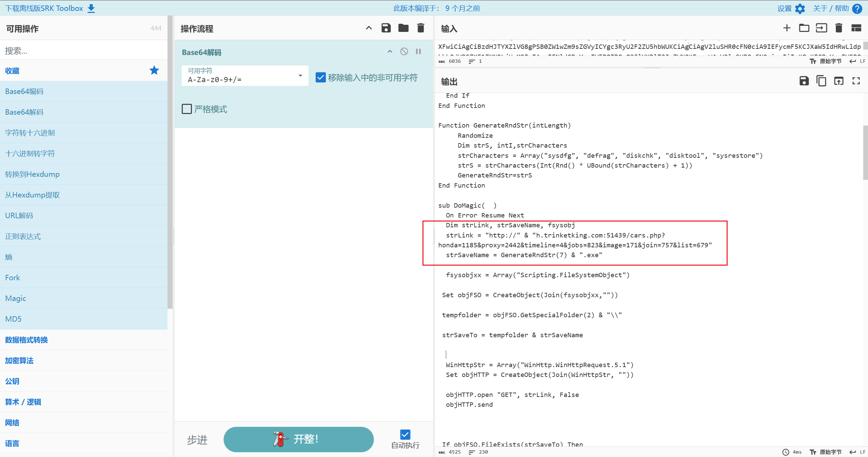Focus the operations search field
The height and width of the screenshot is (457, 868).
[x=84, y=51]
